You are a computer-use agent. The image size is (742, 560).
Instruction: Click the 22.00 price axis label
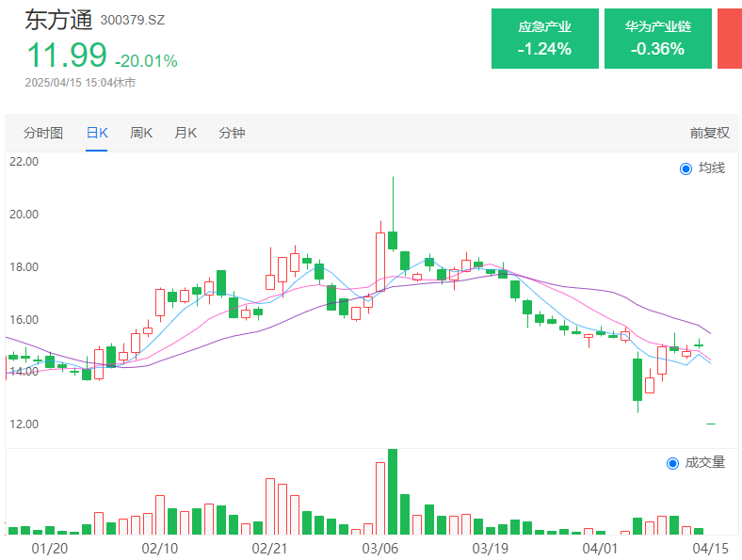[24, 162]
